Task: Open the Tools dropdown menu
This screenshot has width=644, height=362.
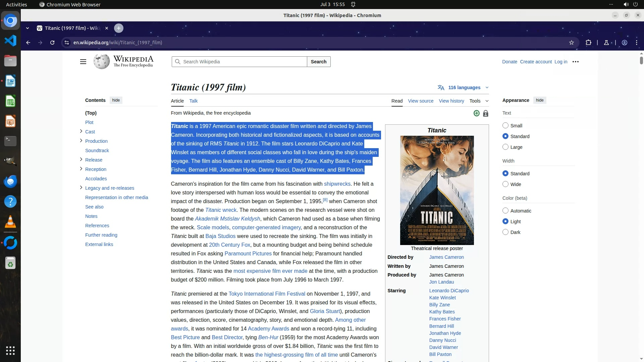Action: pos(479,101)
